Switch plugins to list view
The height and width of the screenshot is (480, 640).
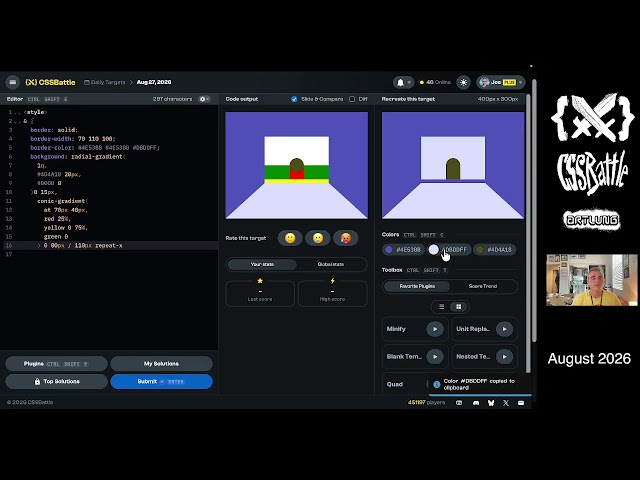[442, 307]
